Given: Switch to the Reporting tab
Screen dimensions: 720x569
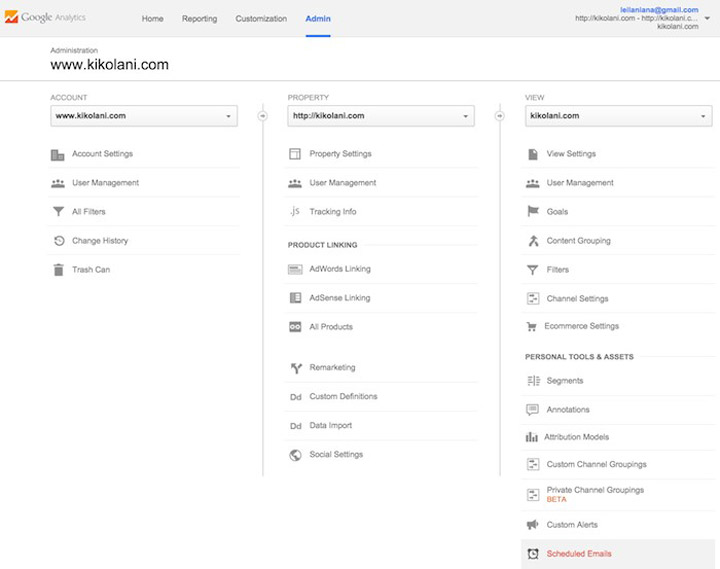Looking at the screenshot, I should pos(200,19).
